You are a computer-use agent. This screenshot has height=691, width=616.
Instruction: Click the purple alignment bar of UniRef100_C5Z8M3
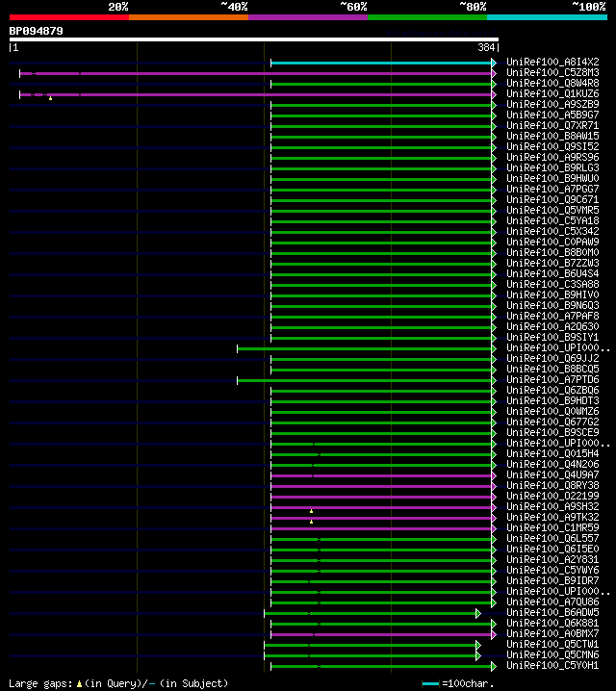(256, 73)
